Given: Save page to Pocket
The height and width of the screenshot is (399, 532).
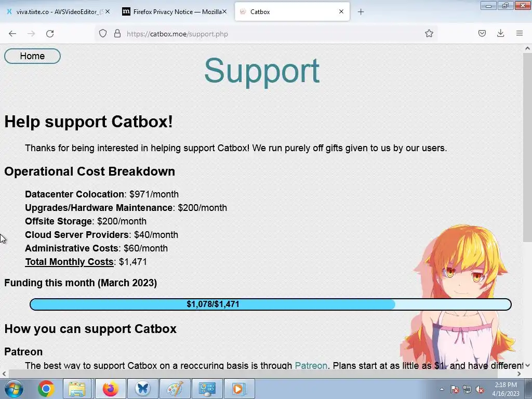Looking at the screenshot, I should [x=482, y=34].
